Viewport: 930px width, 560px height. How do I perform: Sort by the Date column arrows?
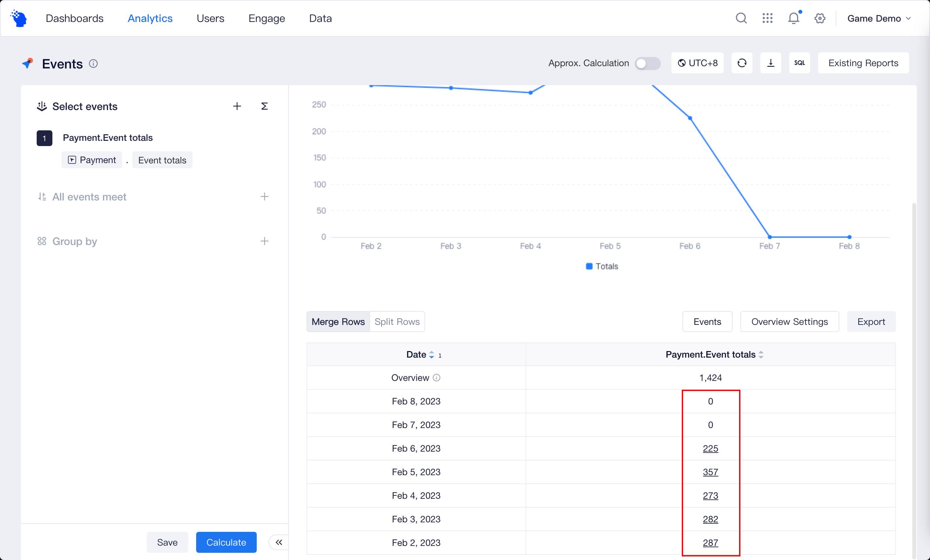(x=432, y=355)
